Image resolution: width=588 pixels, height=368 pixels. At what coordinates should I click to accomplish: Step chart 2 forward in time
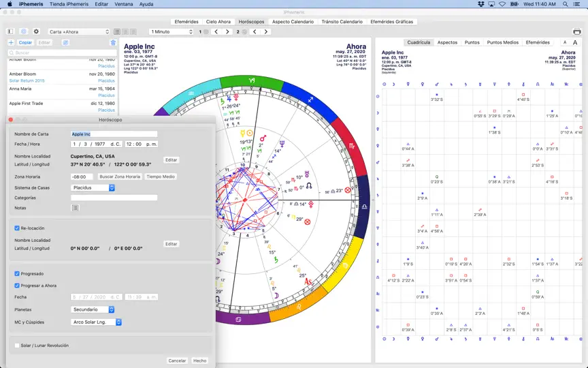tap(266, 32)
